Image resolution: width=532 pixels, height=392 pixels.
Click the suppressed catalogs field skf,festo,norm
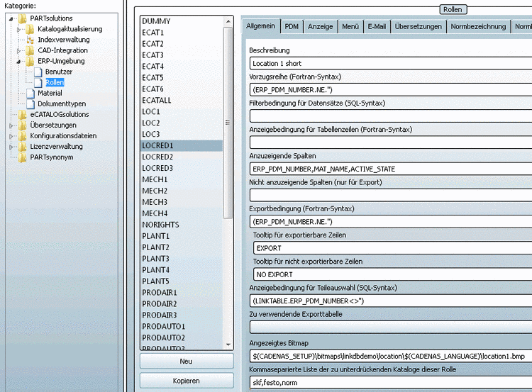click(x=391, y=383)
